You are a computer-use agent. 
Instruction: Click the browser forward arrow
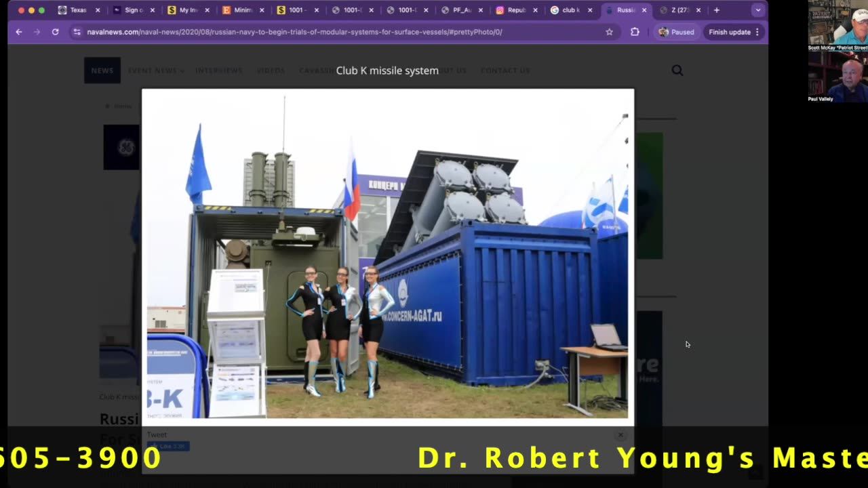(37, 32)
